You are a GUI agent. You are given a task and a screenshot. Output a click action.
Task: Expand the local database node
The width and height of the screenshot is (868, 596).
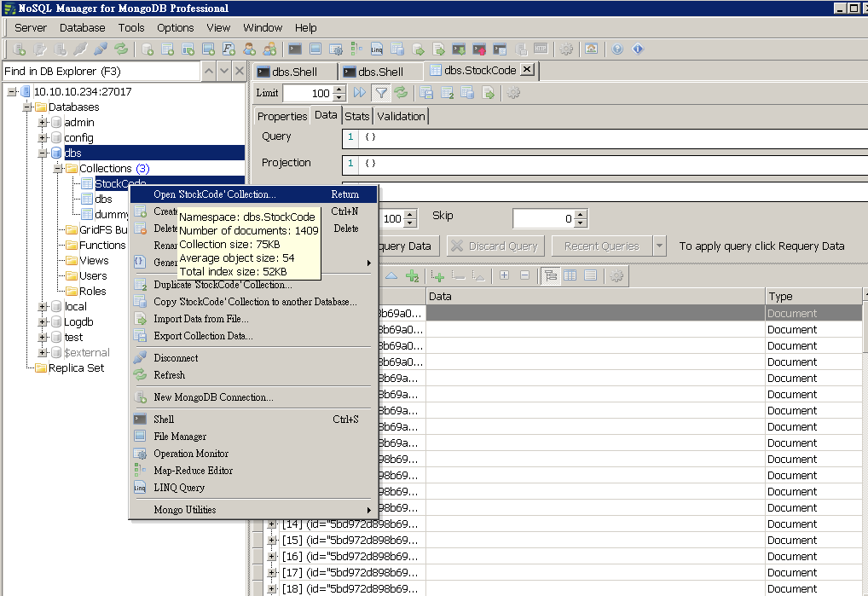click(43, 307)
